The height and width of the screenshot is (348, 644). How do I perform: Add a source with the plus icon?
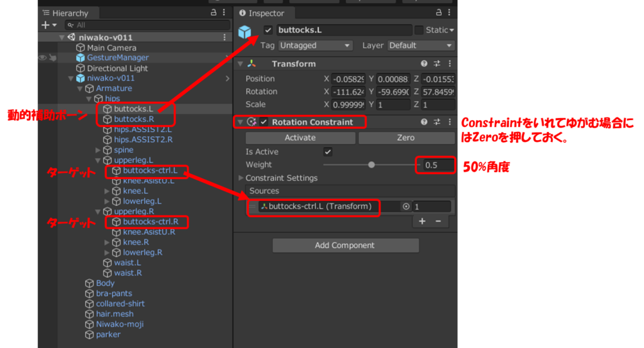click(x=422, y=221)
